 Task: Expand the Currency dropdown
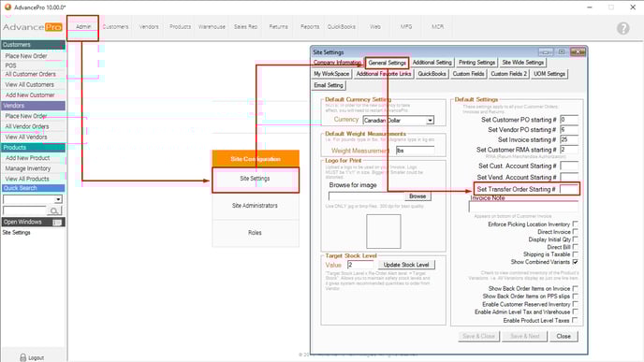430,121
